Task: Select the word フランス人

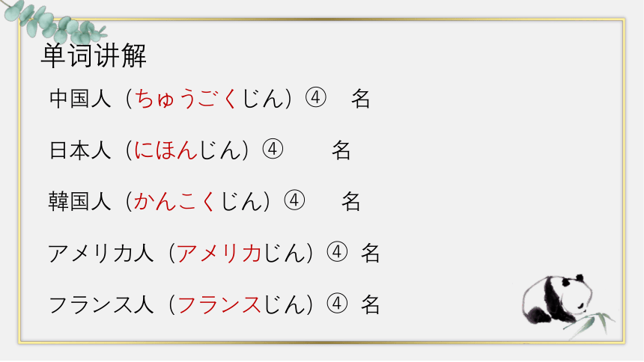Action: [x=100, y=304]
